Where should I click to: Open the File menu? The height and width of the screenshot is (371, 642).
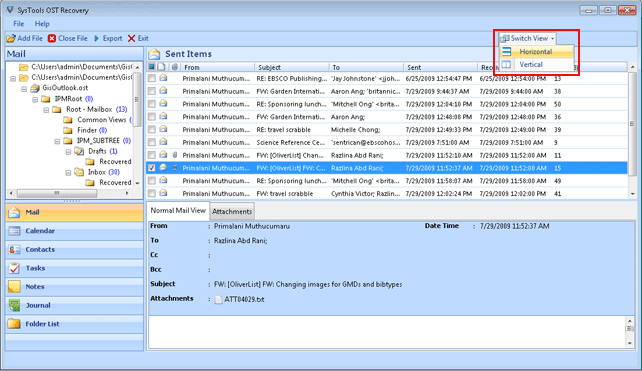[x=18, y=24]
